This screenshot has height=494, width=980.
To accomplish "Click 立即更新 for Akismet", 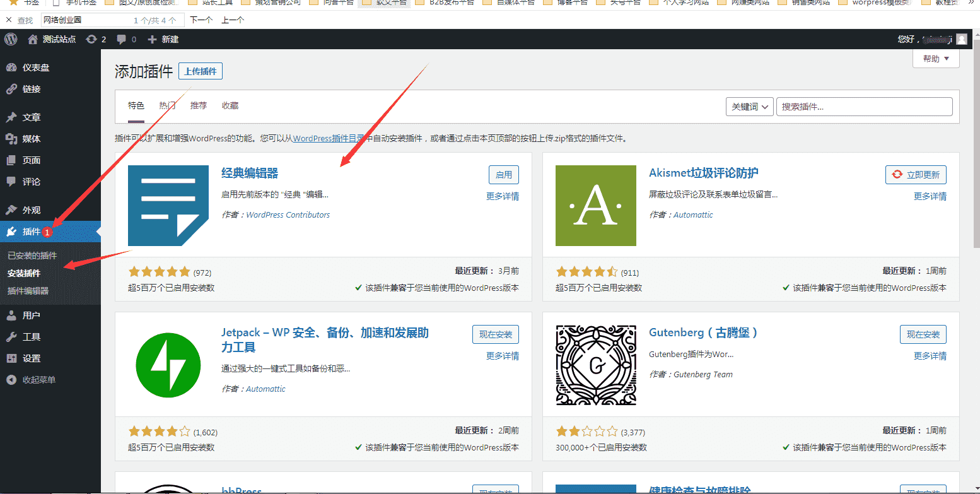I will pyautogui.click(x=916, y=175).
